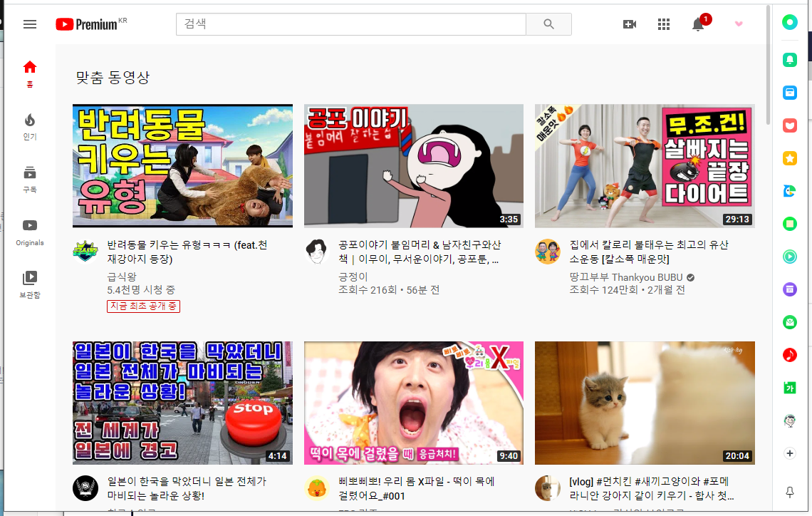
Task: Open the Thankyou BUBU channel avatar
Action: [x=547, y=252]
